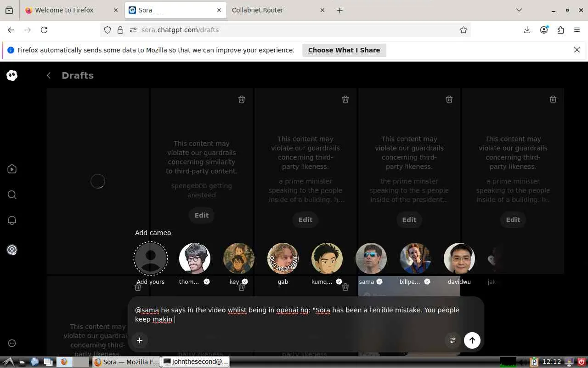Dismiss the Mozilla data notification bar

[577, 50]
